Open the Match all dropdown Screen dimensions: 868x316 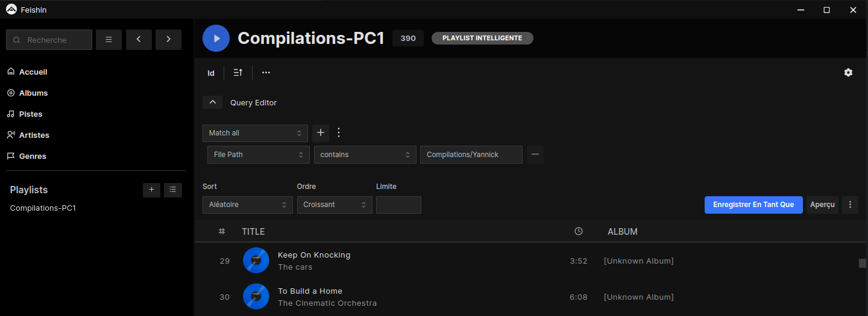[x=255, y=133]
